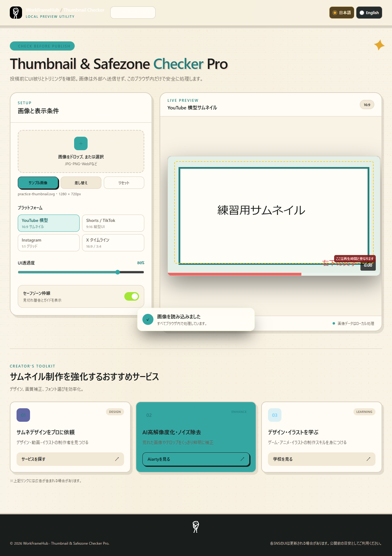Switch language to 日本語
The image size is (392, 556).
[342, 13]
